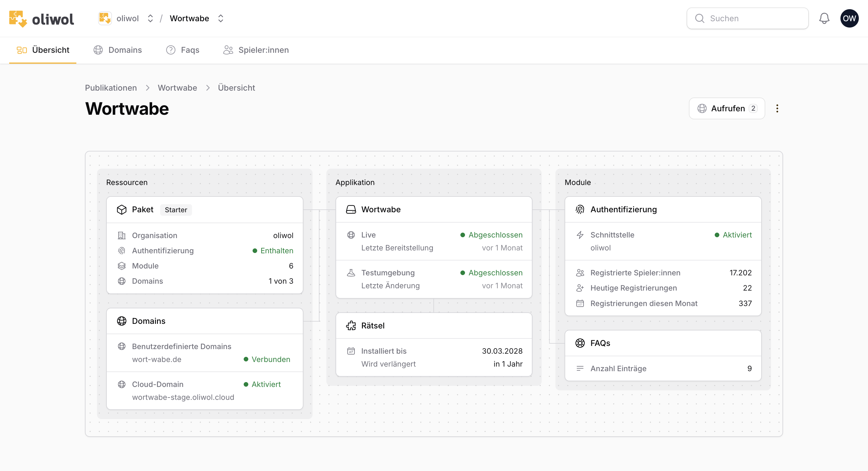This screenshot has height=471, width=868.
Task: Click the oliwol puzzle logo
Action: point(18,18)
